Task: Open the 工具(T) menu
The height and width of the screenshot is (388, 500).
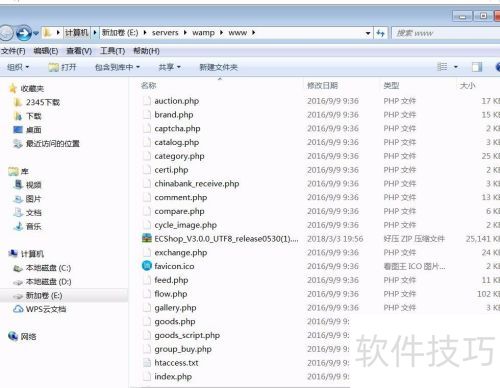Action: [x=112, y=51]
